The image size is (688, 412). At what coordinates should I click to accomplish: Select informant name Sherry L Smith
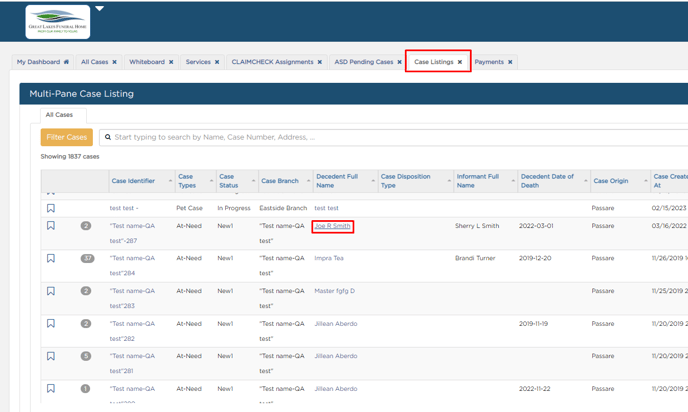point(477,226)
